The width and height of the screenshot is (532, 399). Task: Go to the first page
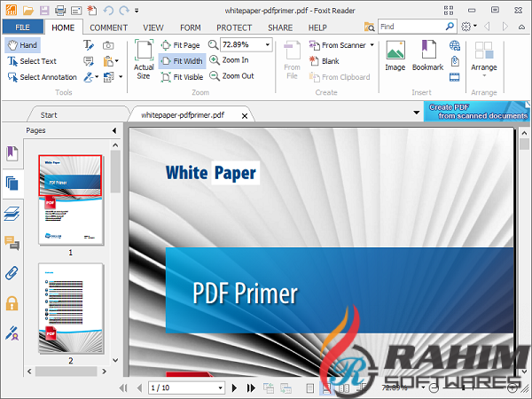coord(123,387)
